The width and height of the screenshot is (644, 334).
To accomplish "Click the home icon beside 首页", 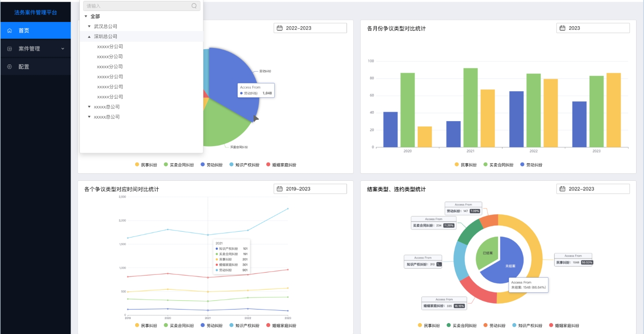I will coord(10,31).
